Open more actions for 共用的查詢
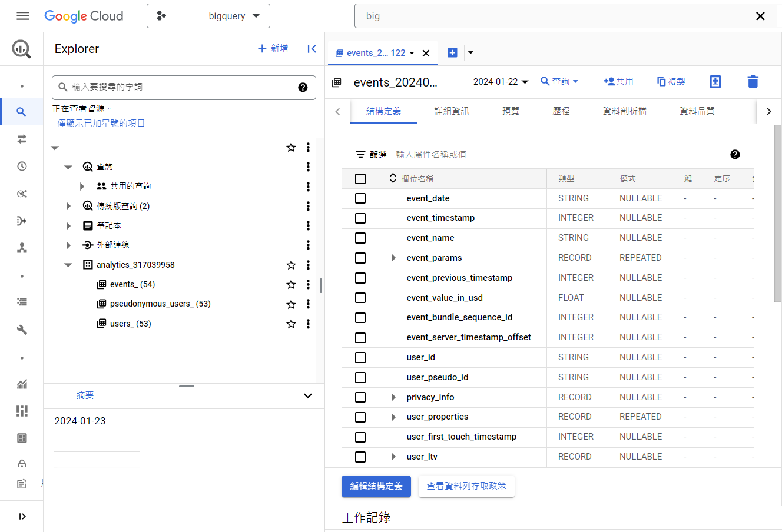 point(308,187)
